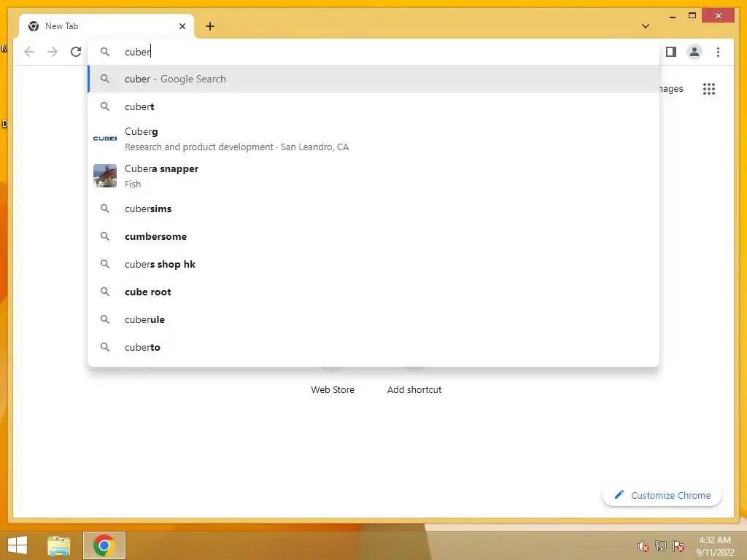Screen dimensions: 747x560
Task: Select the Cuberg company suggestion
Action: tap(373, 139)
